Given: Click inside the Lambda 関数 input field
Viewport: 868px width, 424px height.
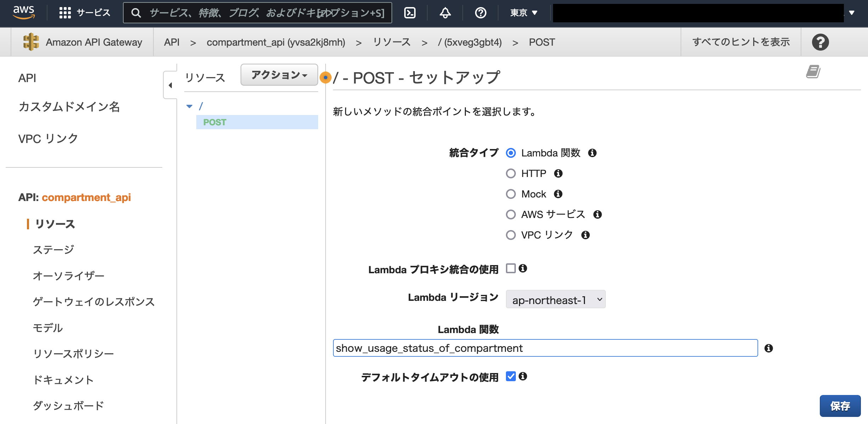Looking at the screenshot, I should click(x=546, y=348).
